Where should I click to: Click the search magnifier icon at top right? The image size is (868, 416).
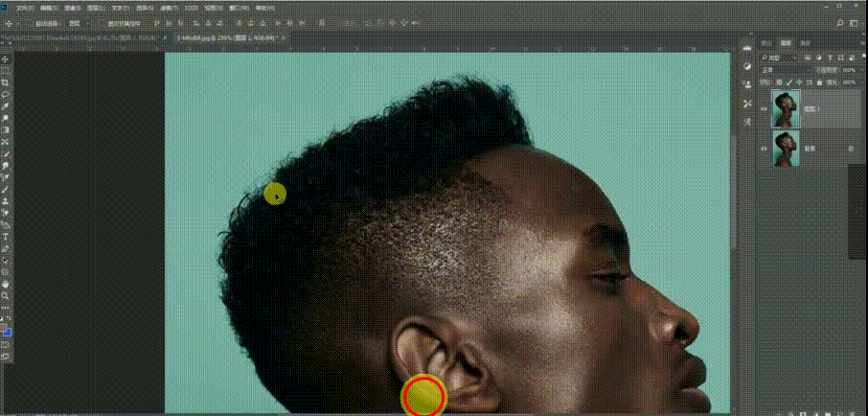pos(840,23)
